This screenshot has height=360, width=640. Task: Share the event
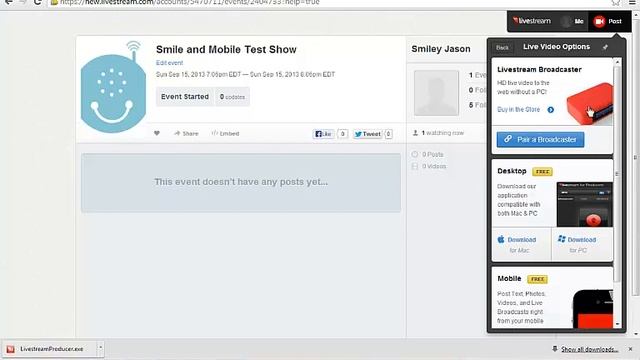186,133
